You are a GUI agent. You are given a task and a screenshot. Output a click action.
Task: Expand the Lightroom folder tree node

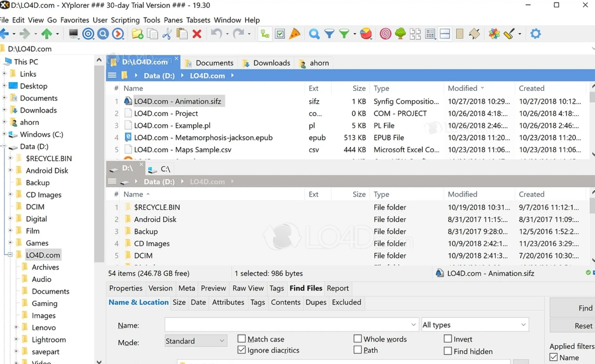coord(16,339)
